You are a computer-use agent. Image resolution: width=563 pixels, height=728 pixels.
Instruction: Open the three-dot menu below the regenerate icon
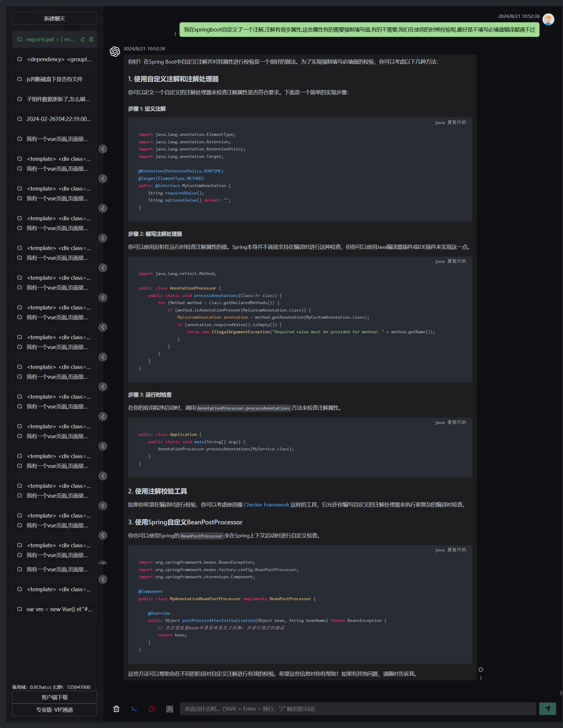pos(481,678)
